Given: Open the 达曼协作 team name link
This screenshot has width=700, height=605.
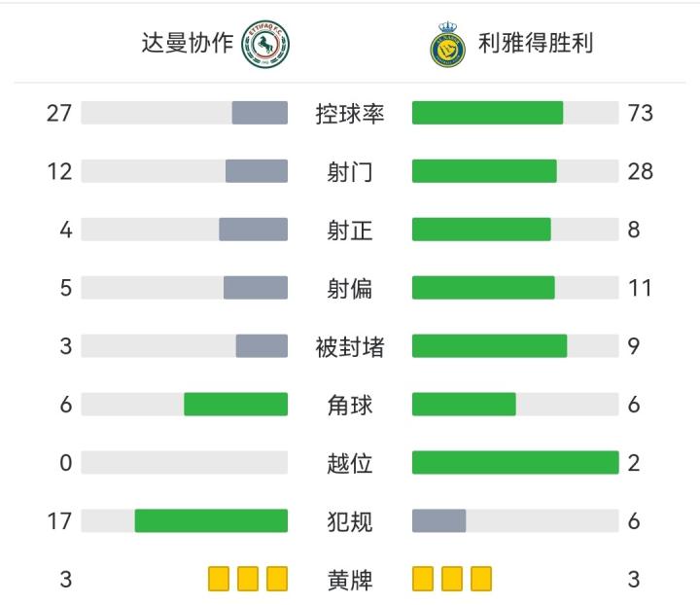Looking at the screenshot, I should click(188, 44).
